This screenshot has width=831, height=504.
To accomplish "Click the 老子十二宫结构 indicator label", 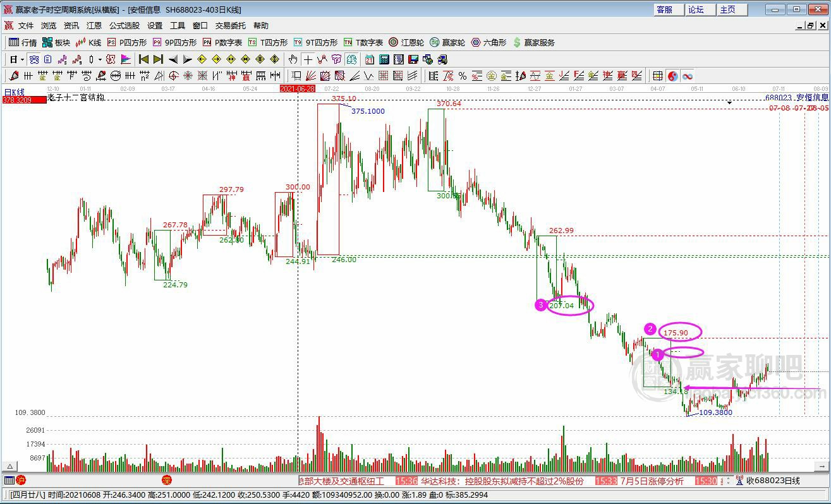I will coord(76,98).
